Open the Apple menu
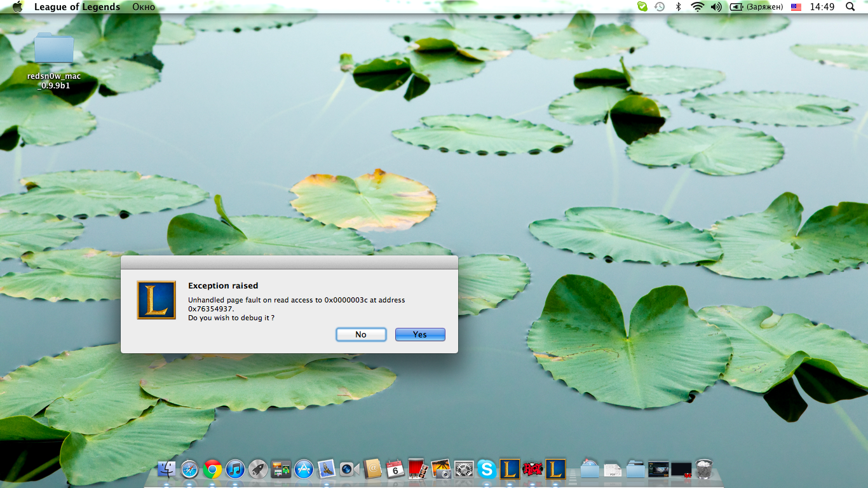 (17, 7)
